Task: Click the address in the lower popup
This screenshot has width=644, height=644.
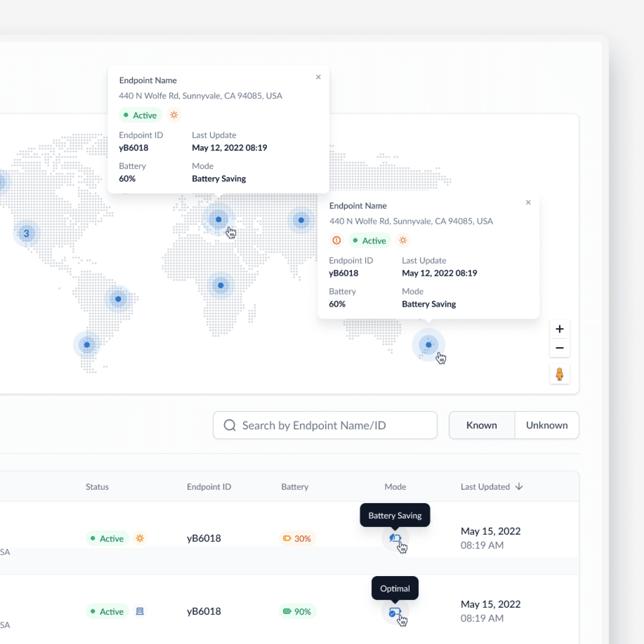Action: point(411,221)
